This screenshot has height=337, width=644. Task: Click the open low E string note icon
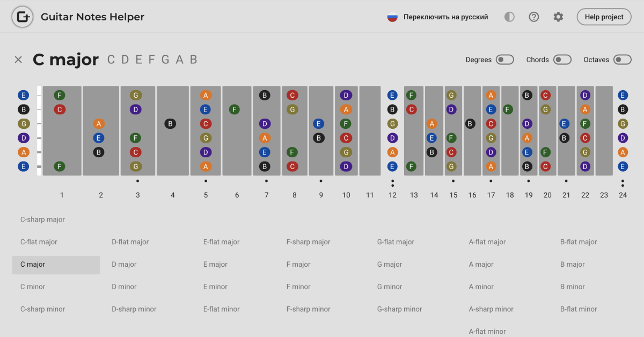click(x=23, y=166)
